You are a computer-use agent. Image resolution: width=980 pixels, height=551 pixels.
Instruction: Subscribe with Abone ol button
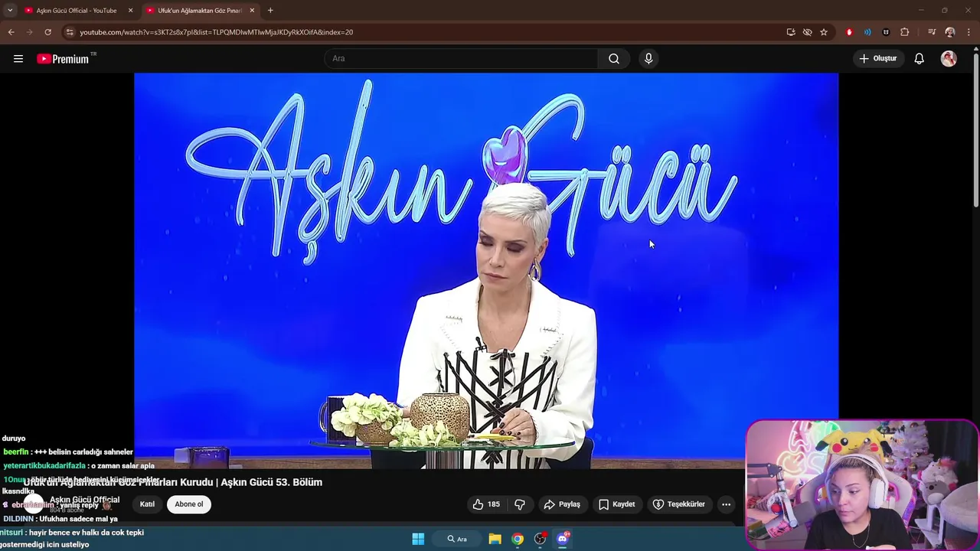tap(189, 504)
